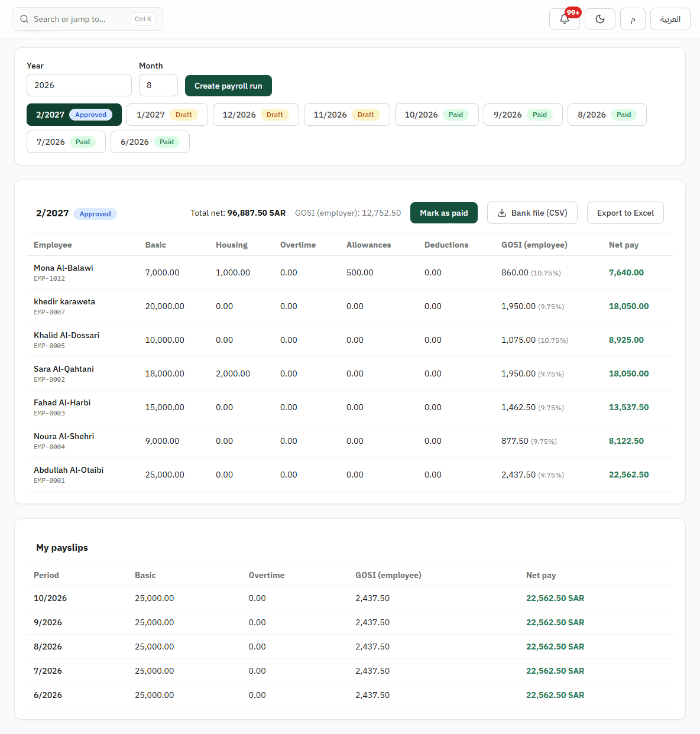Select the 9/2026 Paid payroll run
The image size is (700, 734).
pyautogui.click(x=523, y=115)
